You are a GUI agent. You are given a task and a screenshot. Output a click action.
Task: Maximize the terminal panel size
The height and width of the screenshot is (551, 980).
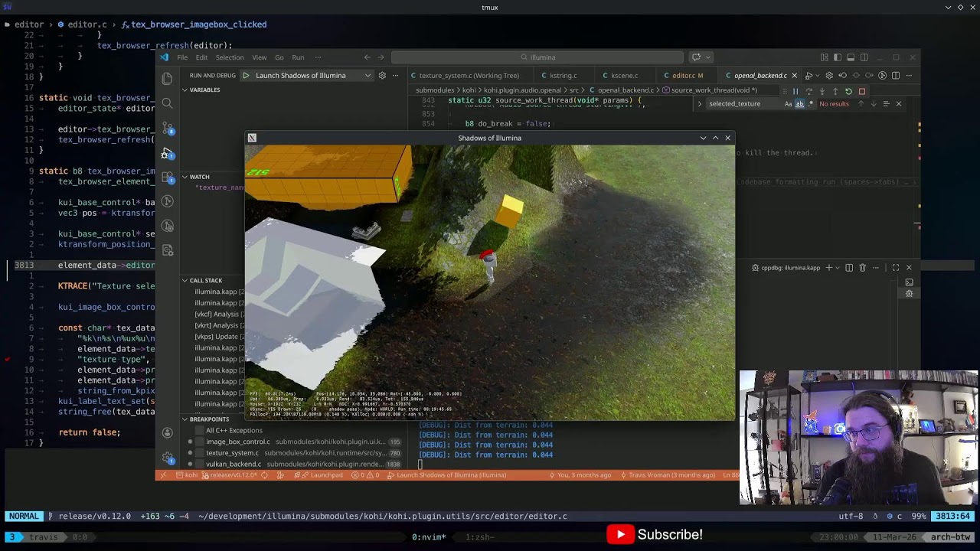pyautogui.click(x=895, y=268)
